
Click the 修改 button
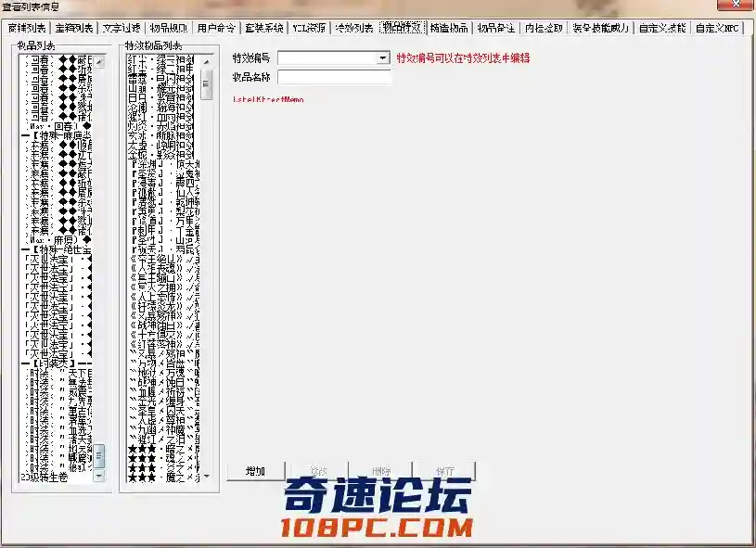318,471
